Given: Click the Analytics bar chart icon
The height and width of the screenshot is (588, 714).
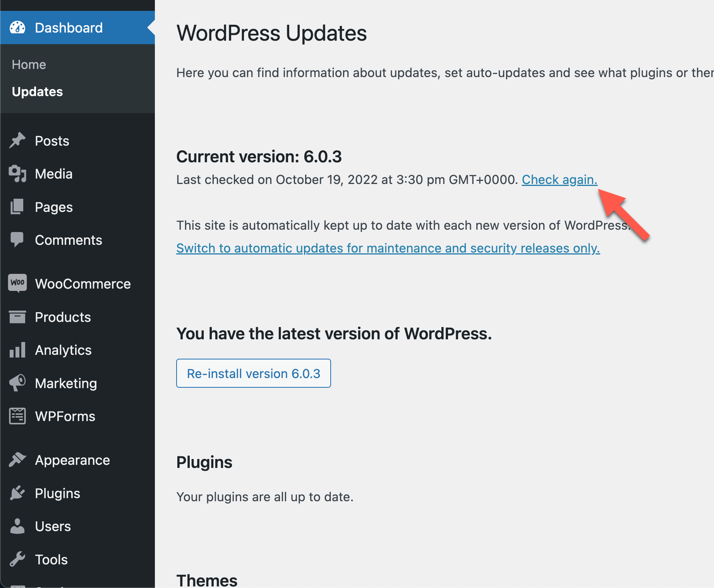Looking at the screenshot, I should [x=17, y=350].
